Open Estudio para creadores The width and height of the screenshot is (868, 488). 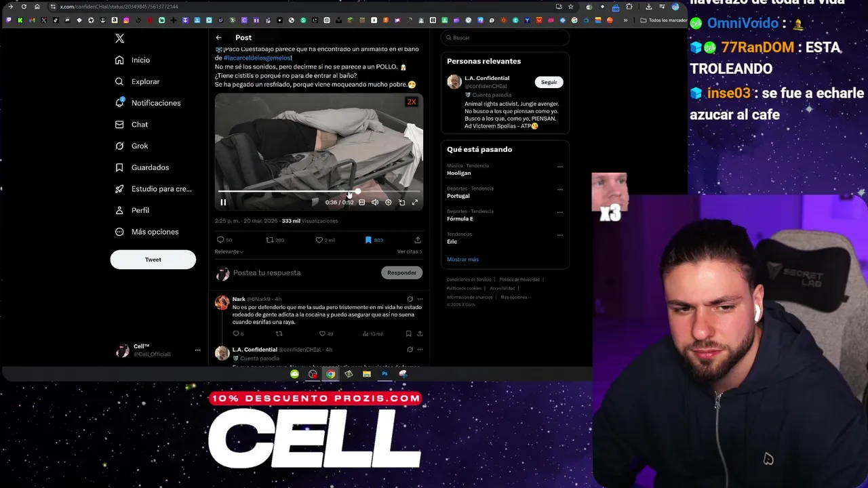[153, 189]
